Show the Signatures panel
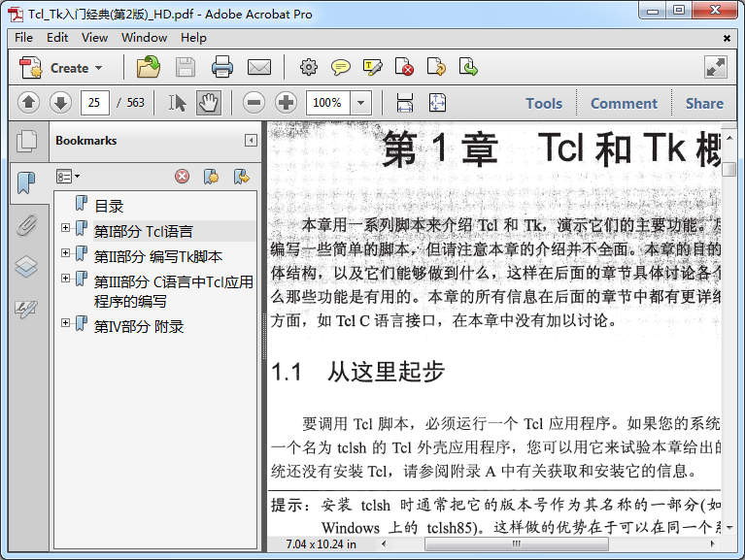Image resolution: width=745 pixels, height=560 pixels. coord(26,309)
